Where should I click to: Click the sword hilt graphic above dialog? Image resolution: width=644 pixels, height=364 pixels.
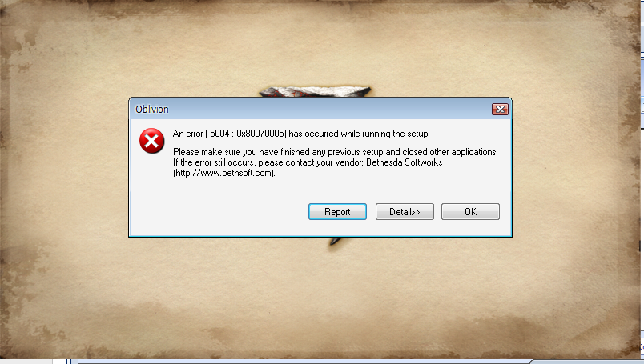pos(315,91)
